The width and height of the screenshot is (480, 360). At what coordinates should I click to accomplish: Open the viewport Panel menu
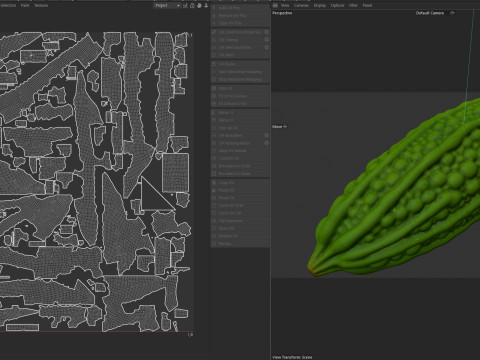coord(367,5)
